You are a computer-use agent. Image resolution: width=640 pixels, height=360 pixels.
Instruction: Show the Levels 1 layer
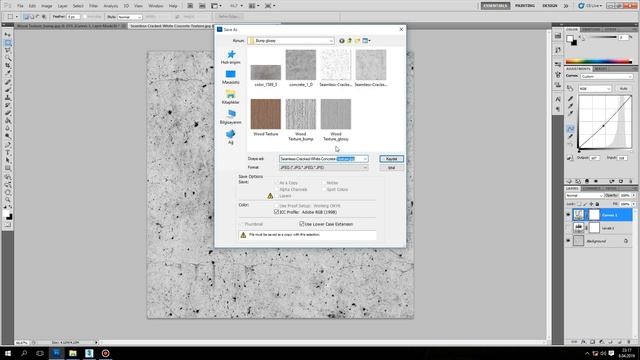568,228
